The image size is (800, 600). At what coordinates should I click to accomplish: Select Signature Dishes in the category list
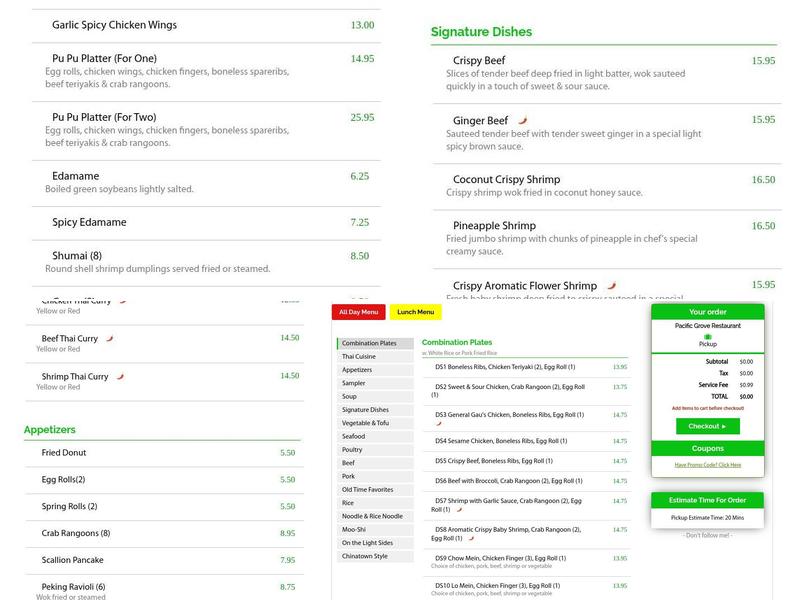pyautogui.click(x=375, y=410)
